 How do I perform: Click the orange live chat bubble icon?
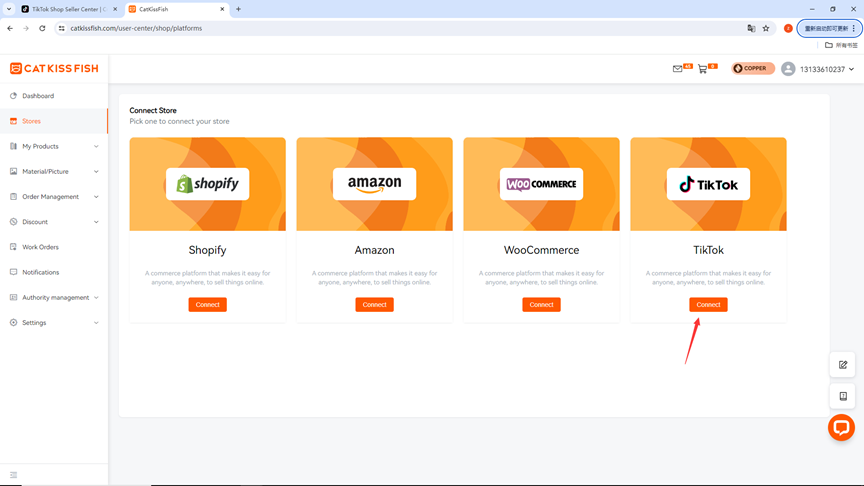click(x=841, y=428)
